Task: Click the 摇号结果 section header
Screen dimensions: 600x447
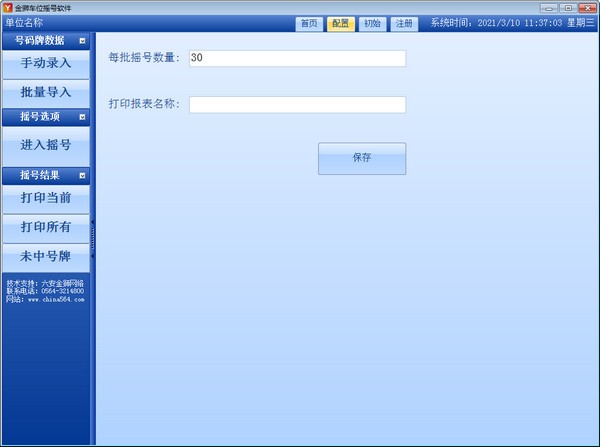Action: (46, 176)
